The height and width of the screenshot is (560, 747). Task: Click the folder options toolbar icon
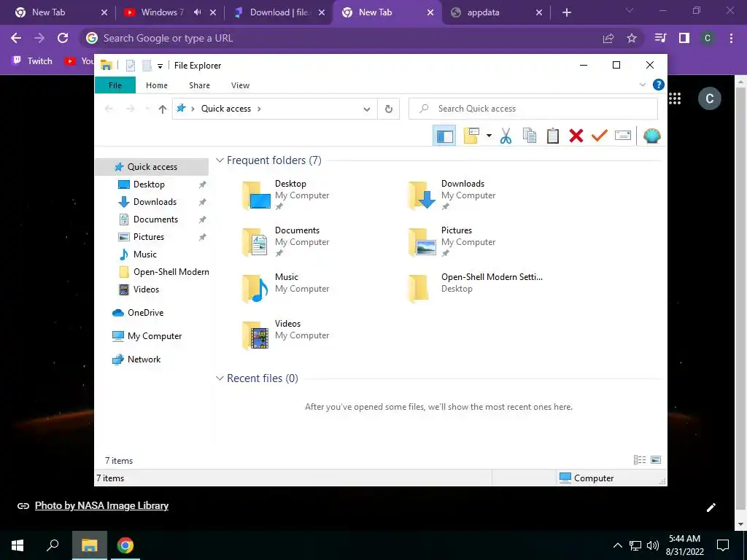point(471,136)
